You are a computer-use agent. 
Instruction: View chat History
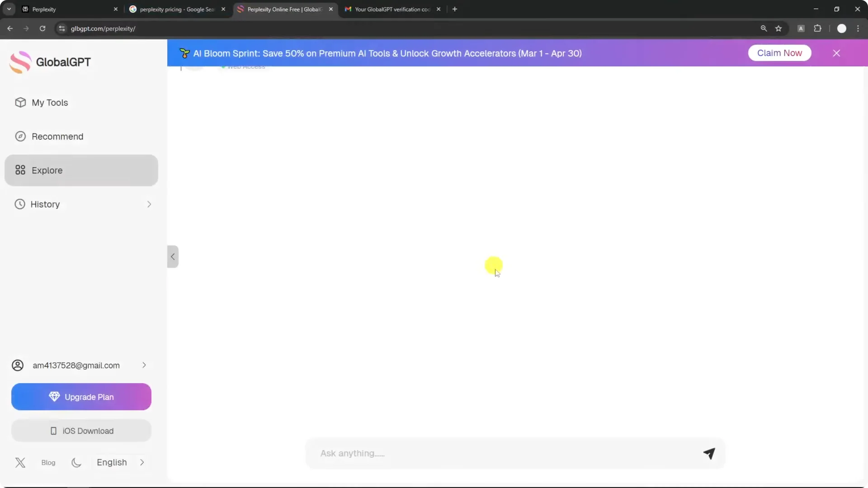click(45, 204)
